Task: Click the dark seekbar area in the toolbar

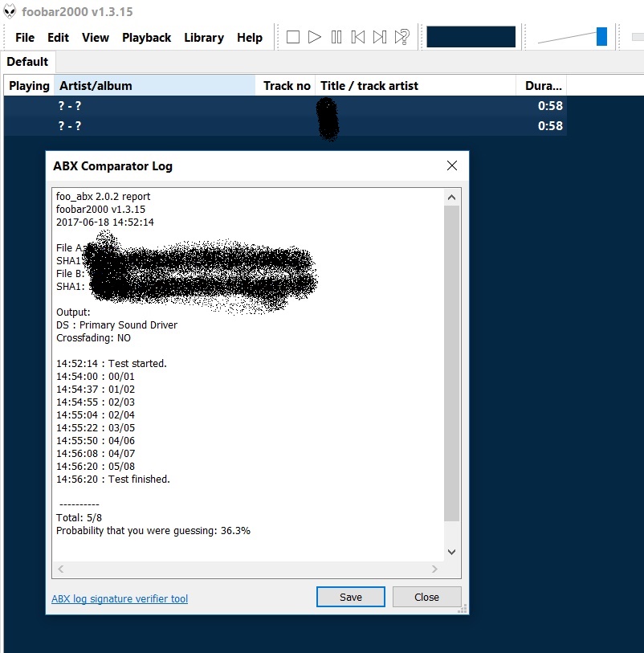Action: pyautogui.click(x=471, y=37)
